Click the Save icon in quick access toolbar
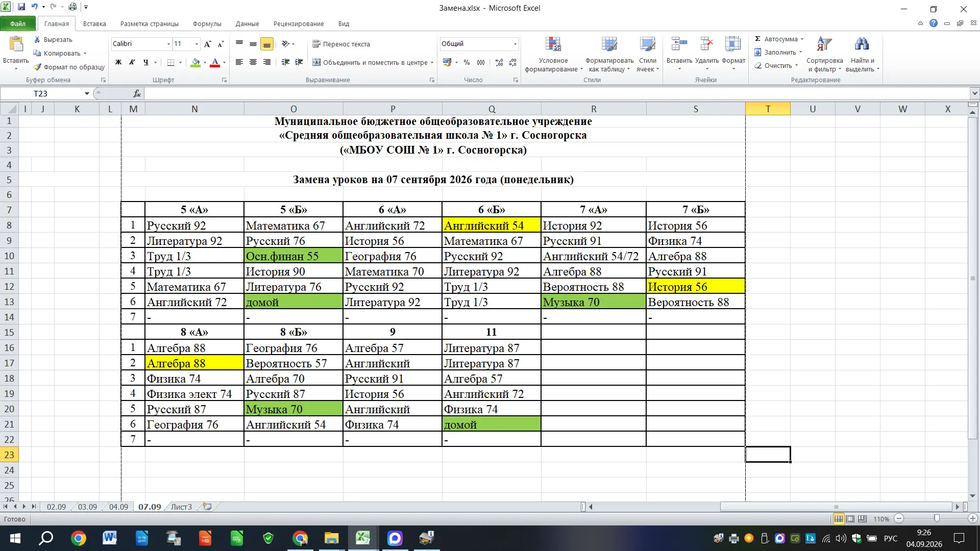This screenshot has width=980, height=551. point(21,7)
